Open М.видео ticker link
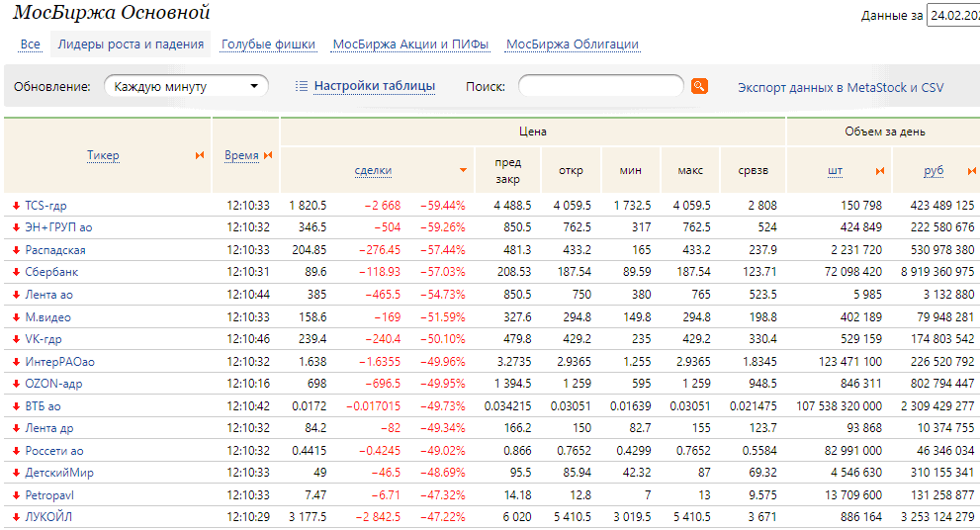This screenshot has height=530, width=980. click(x=48, y=316)
